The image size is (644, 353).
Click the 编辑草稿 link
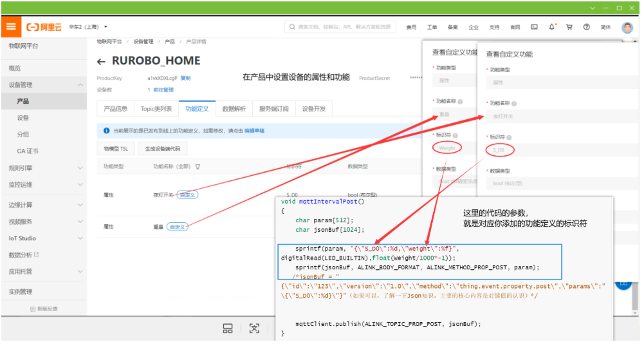254,131
